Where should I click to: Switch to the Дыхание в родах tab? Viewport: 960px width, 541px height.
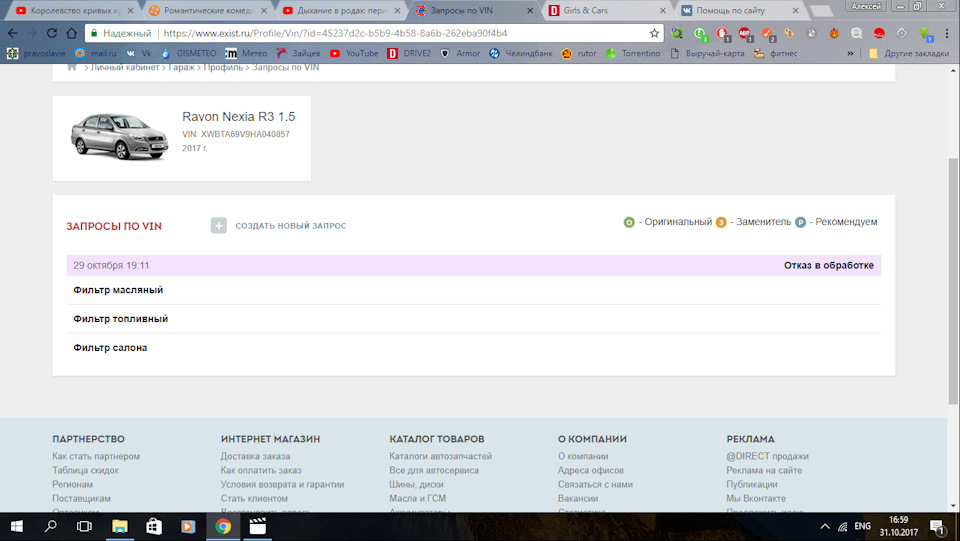[342, 10]
